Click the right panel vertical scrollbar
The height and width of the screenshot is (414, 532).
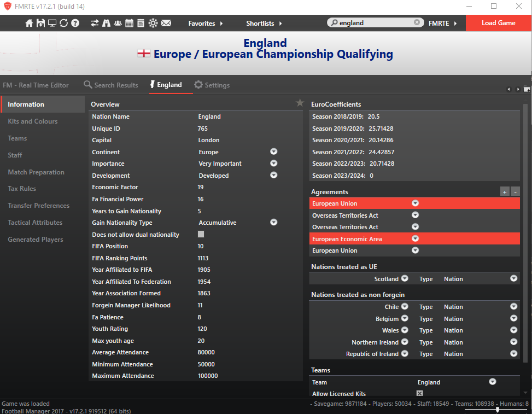[525, 233]
